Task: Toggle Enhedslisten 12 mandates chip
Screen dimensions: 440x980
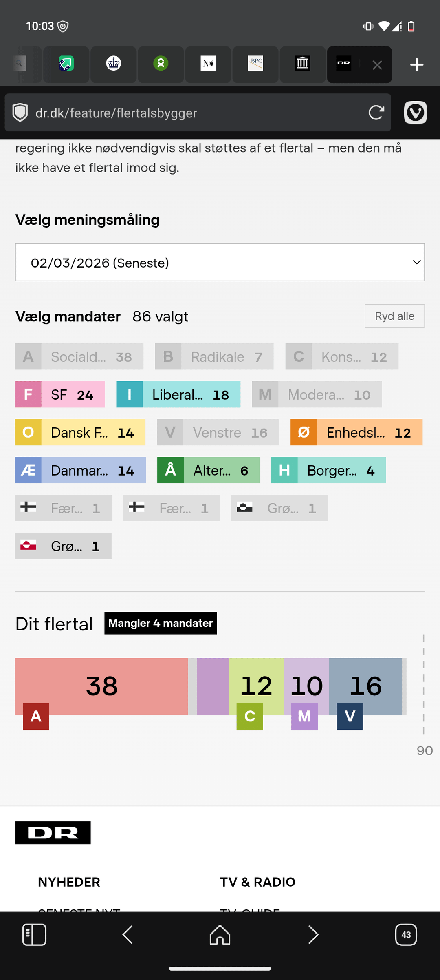Action: [x=356, y=433]
